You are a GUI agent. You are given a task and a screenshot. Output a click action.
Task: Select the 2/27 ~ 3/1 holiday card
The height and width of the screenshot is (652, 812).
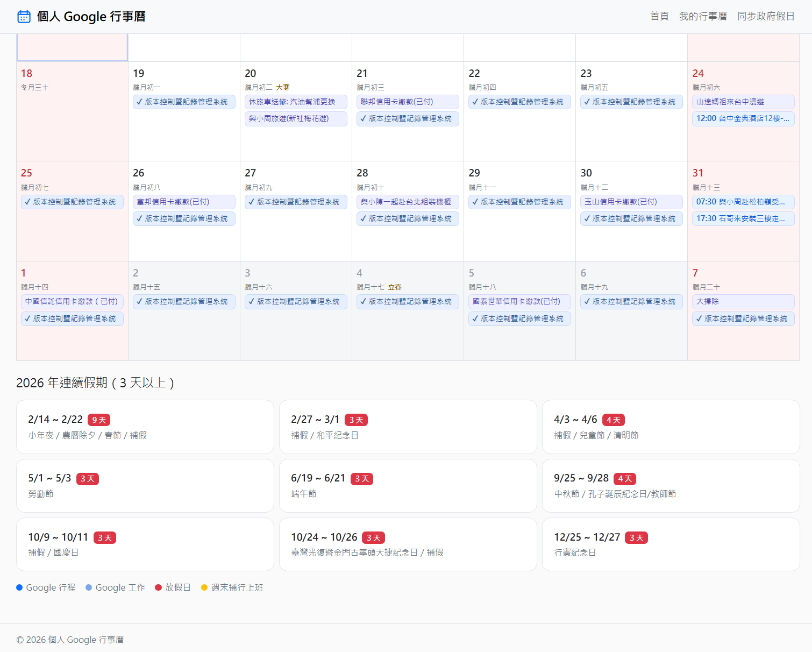[x=408, y=427]
